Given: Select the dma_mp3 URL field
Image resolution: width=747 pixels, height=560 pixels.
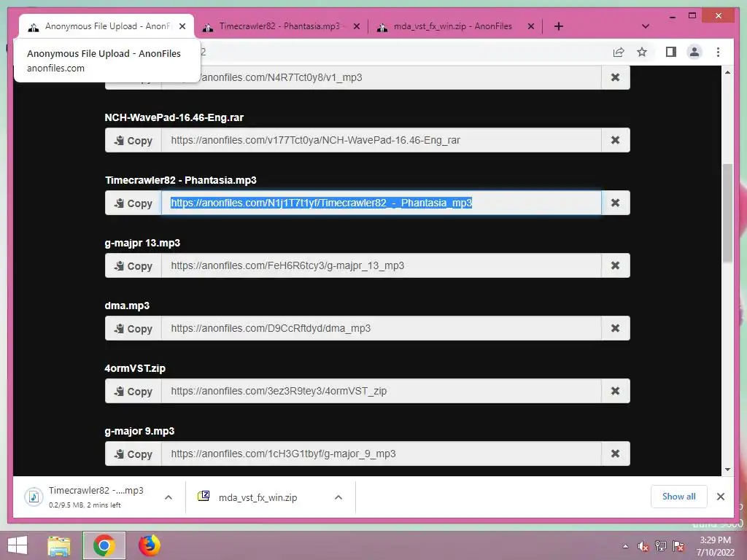Looking at the screenshot, I should 382,329.
